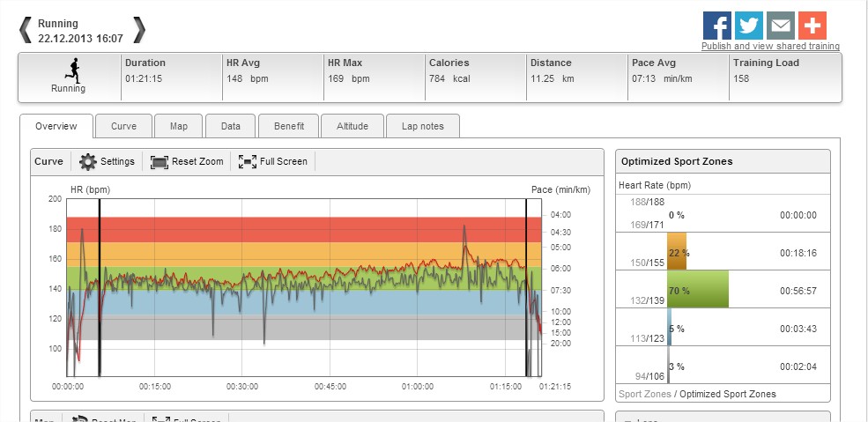Share training via email icon

click(x=781, y=26)
